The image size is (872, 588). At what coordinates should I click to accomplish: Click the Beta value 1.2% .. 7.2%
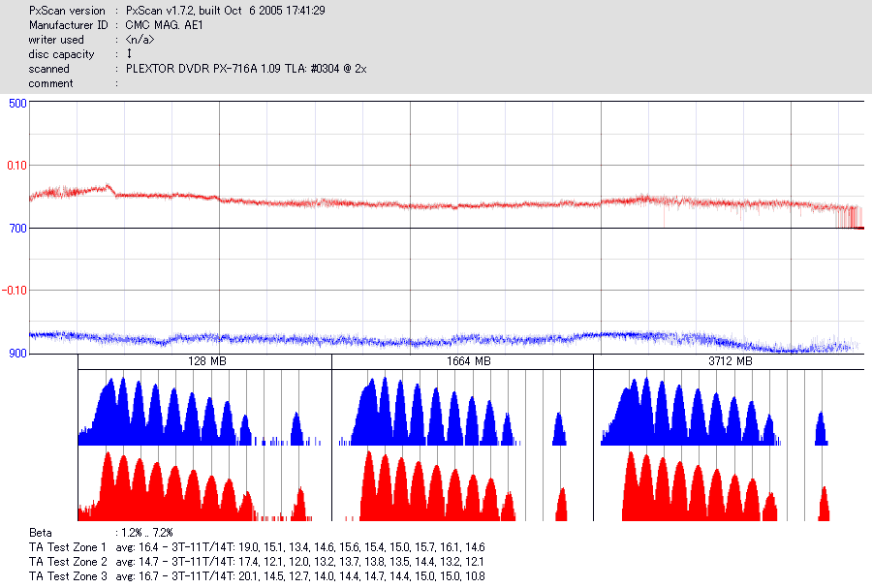pos(147,533)
